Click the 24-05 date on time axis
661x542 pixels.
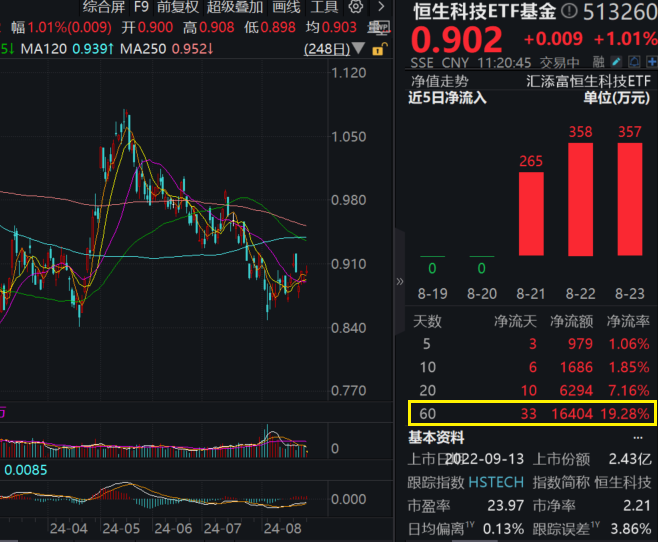[121, 528]
